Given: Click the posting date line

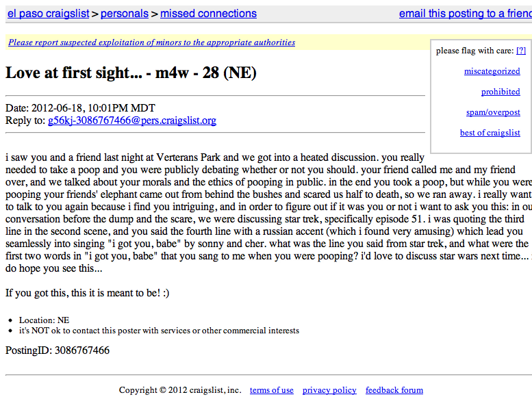Looking at the screenshot, I should click(80, 108).
